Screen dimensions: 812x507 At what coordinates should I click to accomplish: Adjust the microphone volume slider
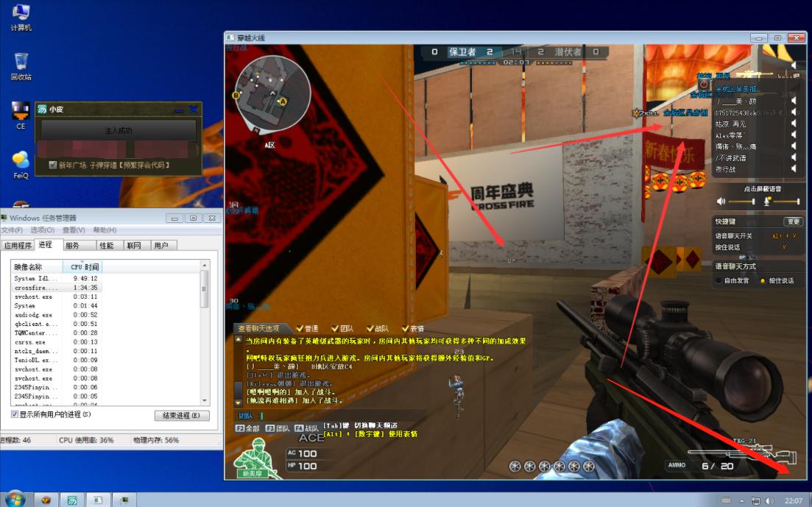[787, 202]
